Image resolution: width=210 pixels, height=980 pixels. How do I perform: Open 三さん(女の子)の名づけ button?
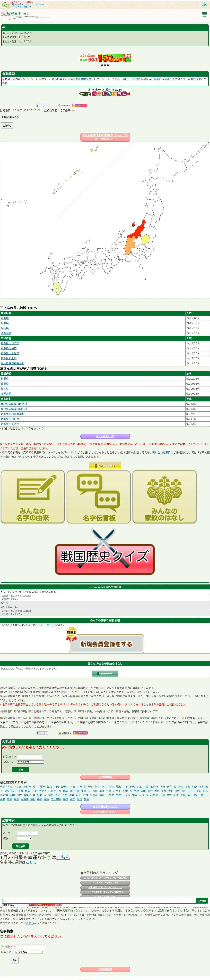point(105,811)
